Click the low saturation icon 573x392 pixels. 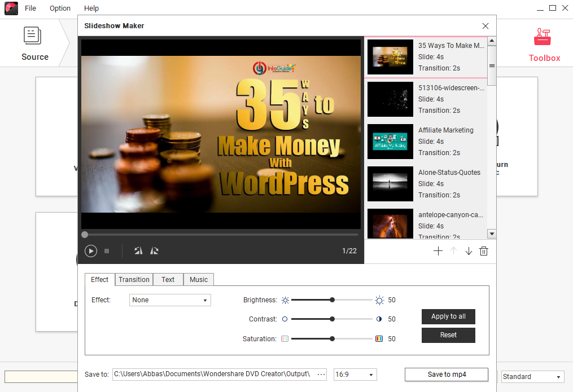click(x=285, y=339)
